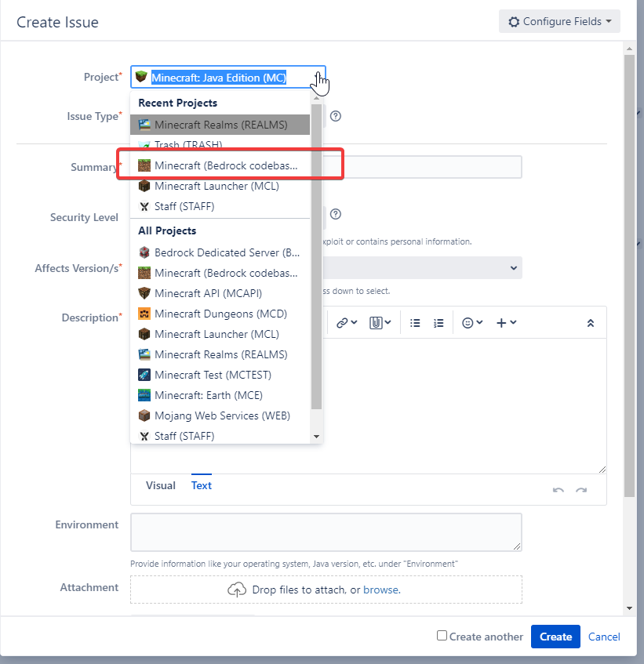
Task: Click the project dropdown scroll-down arrow
Action: pos(316,437)
